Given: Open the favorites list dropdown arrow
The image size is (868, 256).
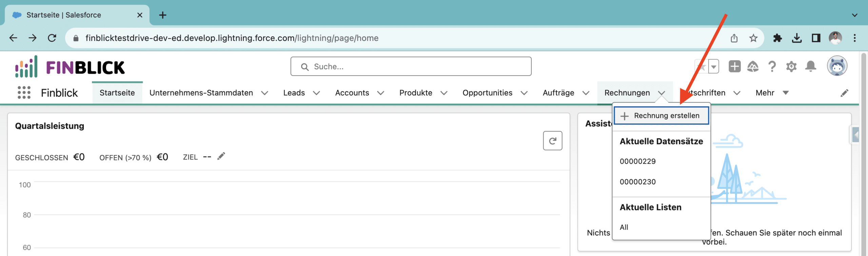Looking at the screenshot, I should [x=714, y=67].
